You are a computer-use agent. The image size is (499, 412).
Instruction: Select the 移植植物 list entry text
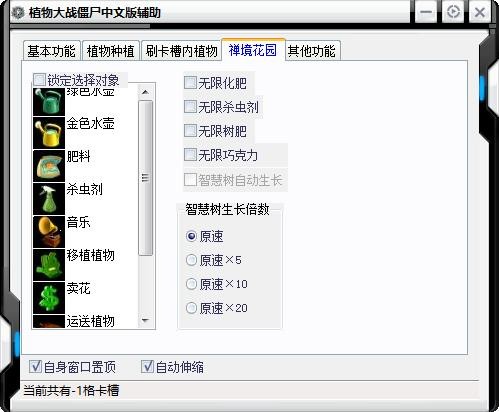(x=90, y=255)
